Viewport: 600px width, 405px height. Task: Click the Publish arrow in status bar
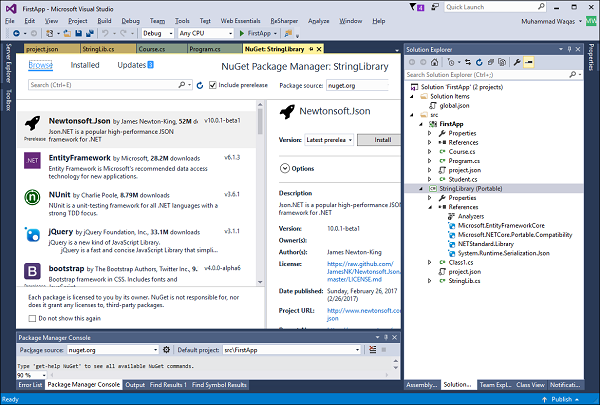tap(544, 400)
